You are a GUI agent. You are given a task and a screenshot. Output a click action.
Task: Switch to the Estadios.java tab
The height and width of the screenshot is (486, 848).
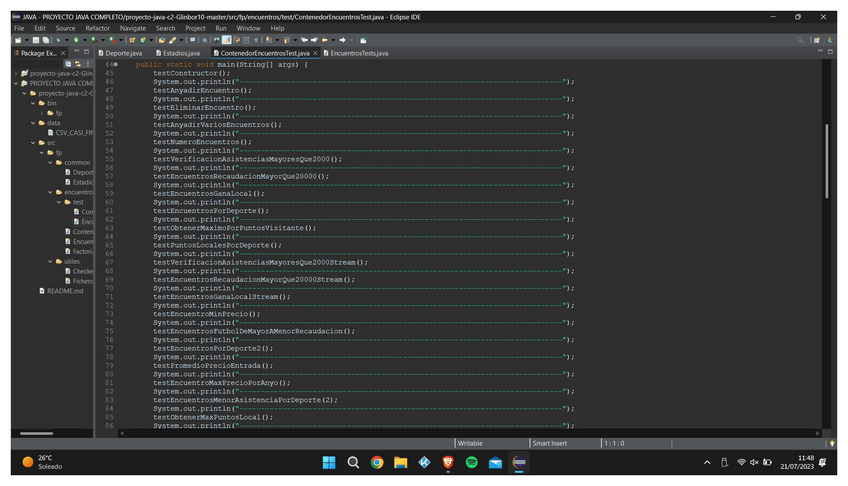pos(181,52)
